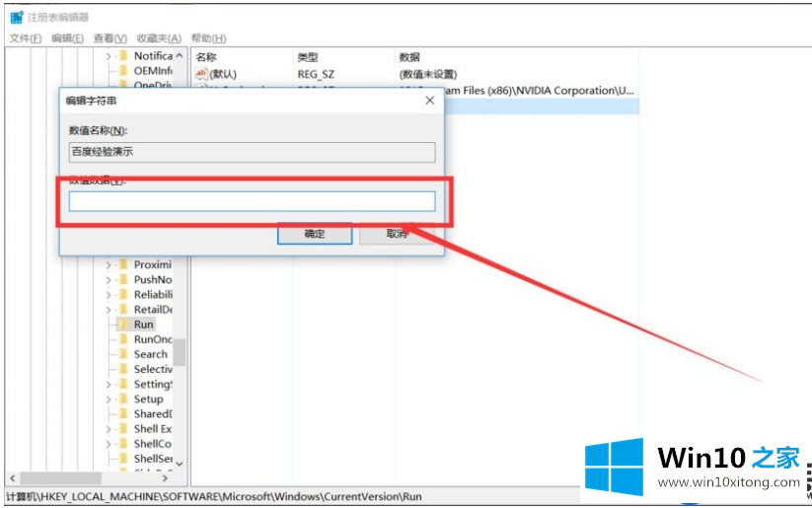Image resolution: width=812 pixels, height=508 pixels.
Task: Click the registry editor title bar icon
Action: pyautogui.click(x=17, y=17)
